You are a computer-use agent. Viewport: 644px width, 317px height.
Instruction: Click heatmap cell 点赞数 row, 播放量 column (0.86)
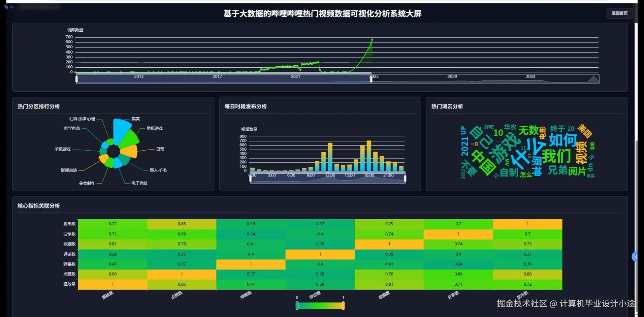tap(112, 274)
